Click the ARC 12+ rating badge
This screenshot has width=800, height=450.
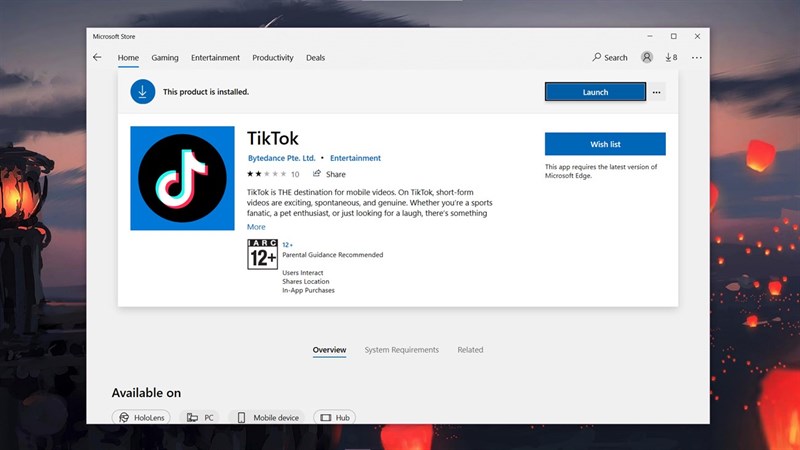(x=261, y=255)
